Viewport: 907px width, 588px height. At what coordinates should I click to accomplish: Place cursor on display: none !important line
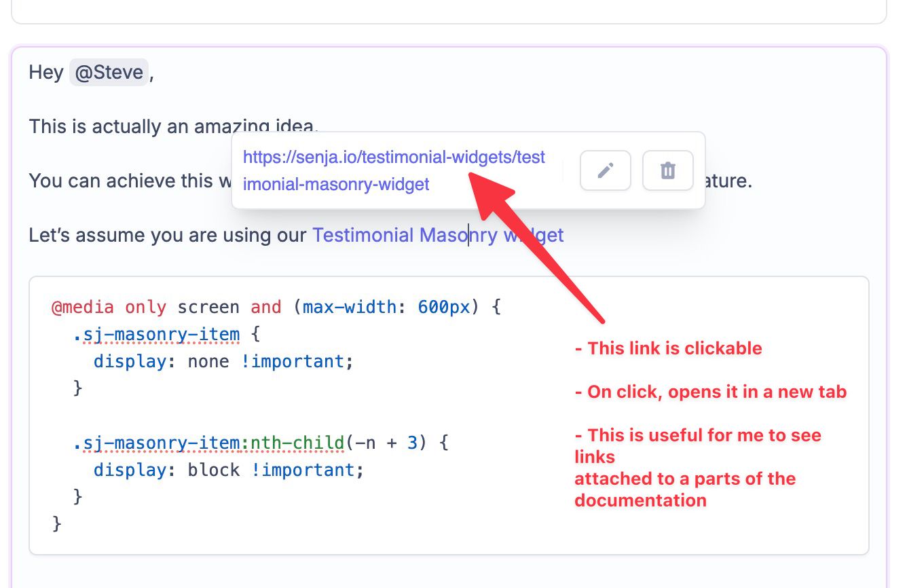(x=224, y=361)
